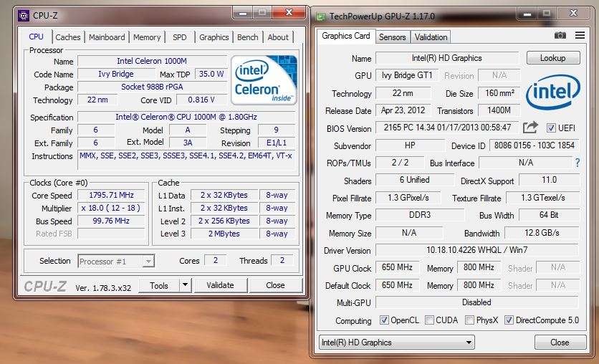Click the Device ID 8086 0156 field

534,145
